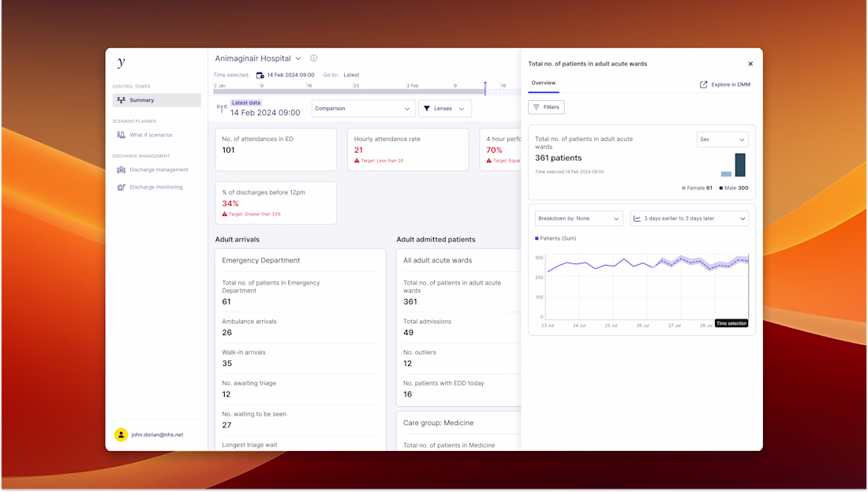Viewport: 868px width, 492px height.
Task: Select Total no. of patients in Emergency Department
Action: click(300, 293)
